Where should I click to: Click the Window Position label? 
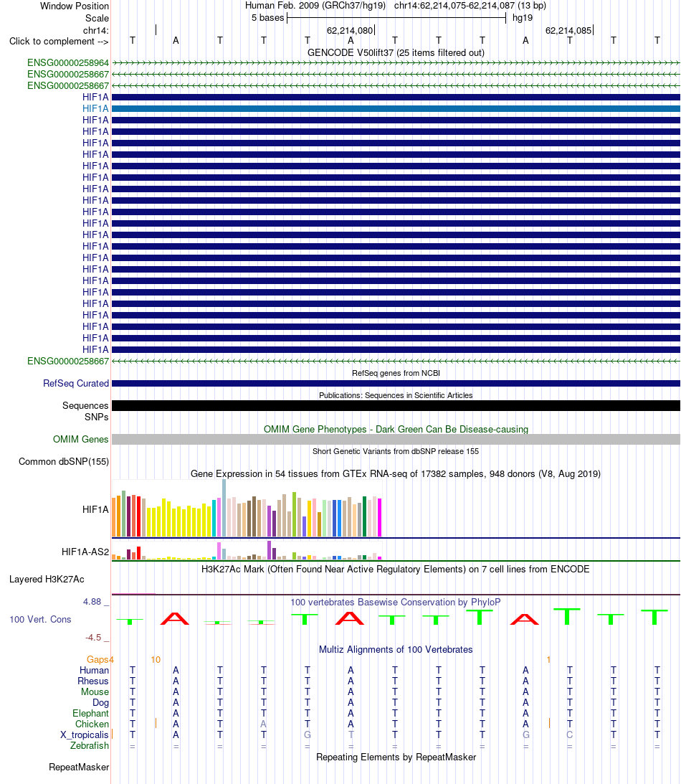[x=75, y=6]
